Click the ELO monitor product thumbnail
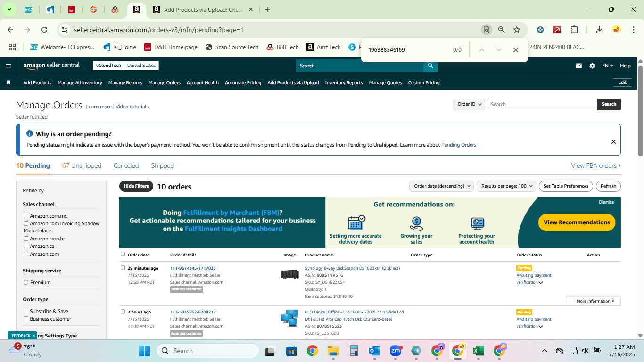 [x=289, y=318]
